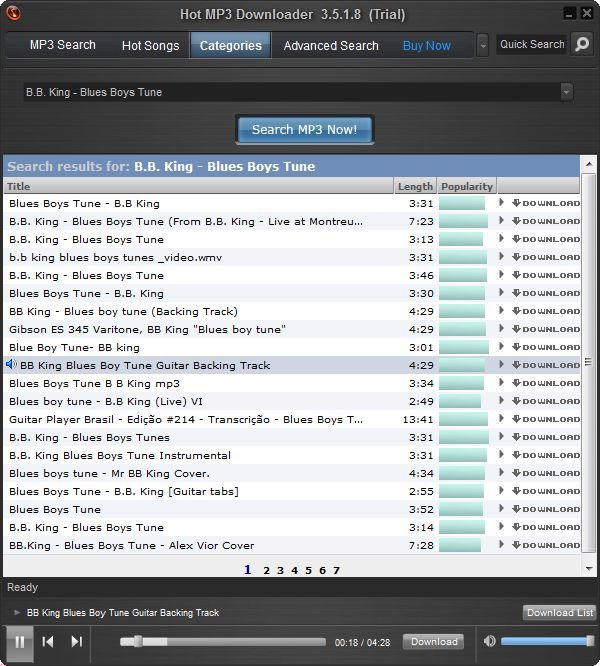Screen dimensions: 600x666
Task: Click the Buy Now link
Action: tap(426, 45)
